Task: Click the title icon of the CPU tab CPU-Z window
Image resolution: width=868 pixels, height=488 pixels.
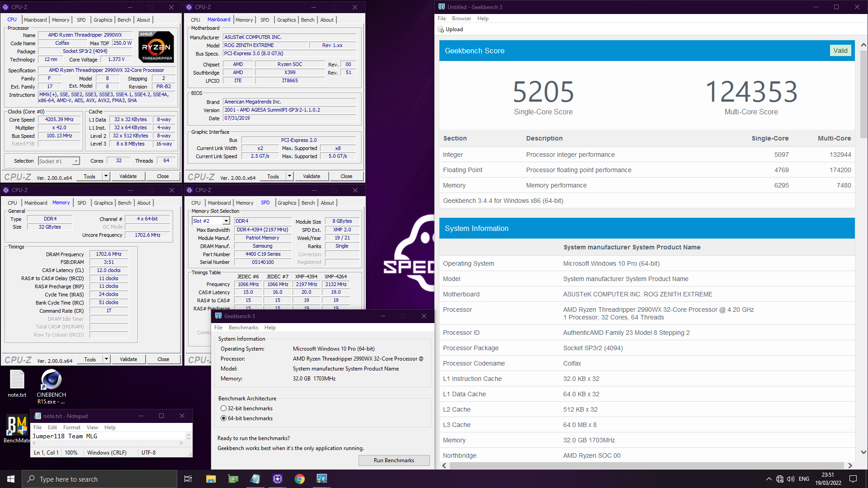Action: click(x=5, y=7)
